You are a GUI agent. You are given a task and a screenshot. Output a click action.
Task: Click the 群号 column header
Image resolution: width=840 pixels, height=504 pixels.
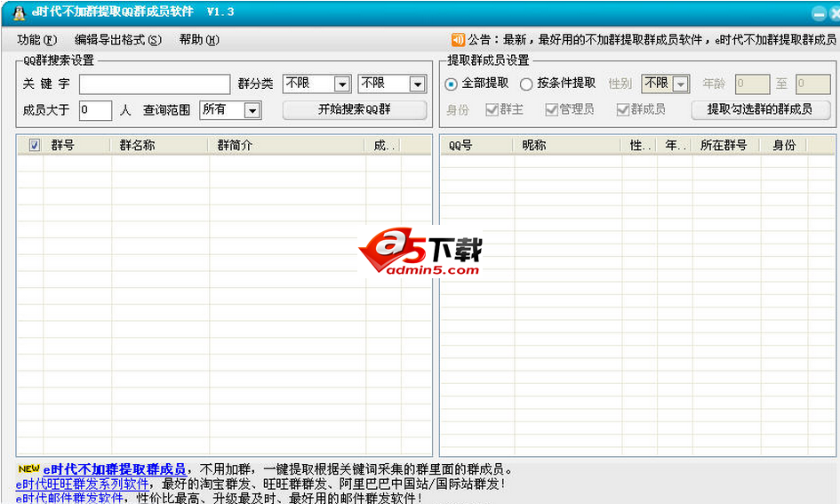point(76,145)
